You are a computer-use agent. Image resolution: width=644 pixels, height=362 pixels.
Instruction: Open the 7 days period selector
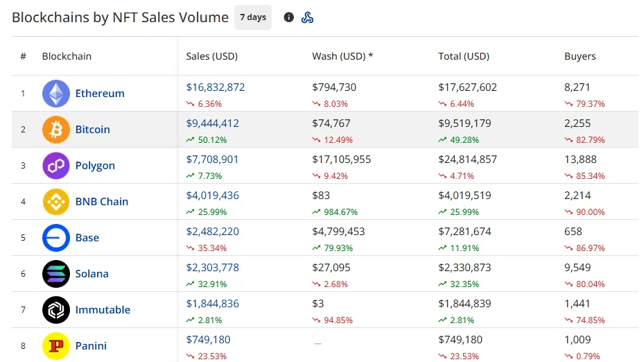point(253,17)
